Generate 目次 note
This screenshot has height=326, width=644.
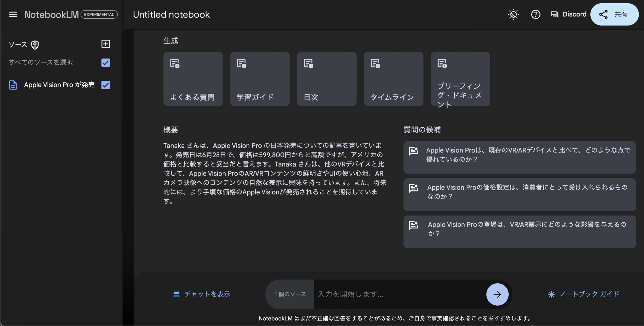coord(327,79)
